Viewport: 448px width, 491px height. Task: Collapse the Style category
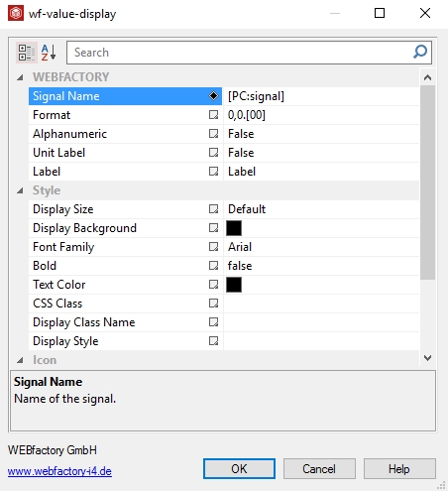coord(20,190)
